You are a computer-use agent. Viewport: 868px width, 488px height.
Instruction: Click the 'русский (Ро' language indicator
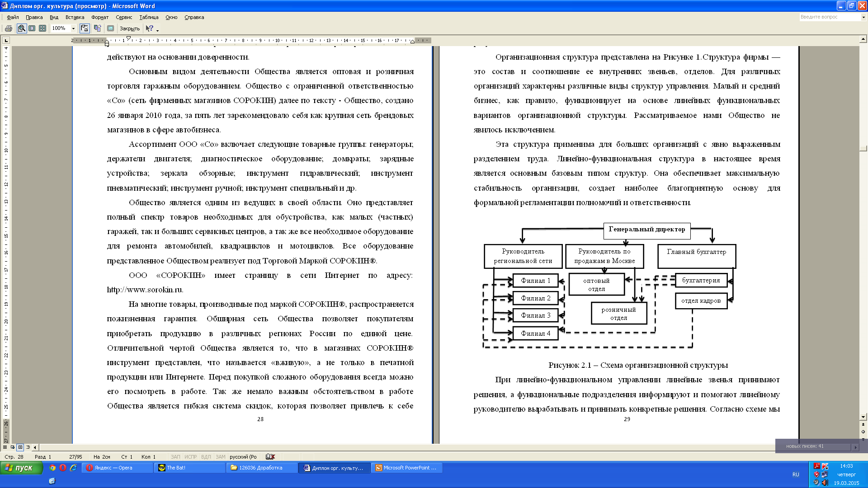[x=243, y=457]
